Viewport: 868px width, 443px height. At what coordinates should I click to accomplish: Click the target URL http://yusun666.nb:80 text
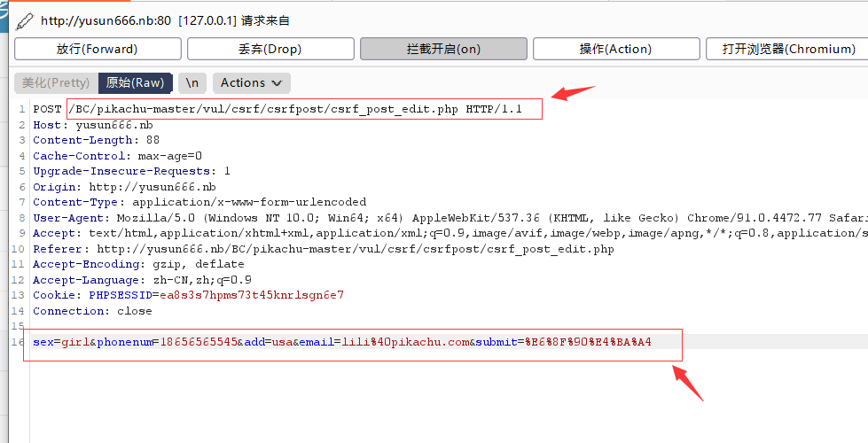(106, 21)
